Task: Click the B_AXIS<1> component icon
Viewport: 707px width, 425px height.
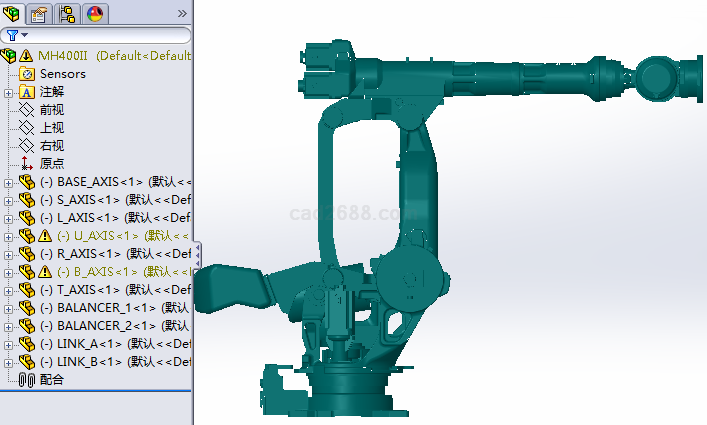Action: pyautogui.click(x=27, y=272)
